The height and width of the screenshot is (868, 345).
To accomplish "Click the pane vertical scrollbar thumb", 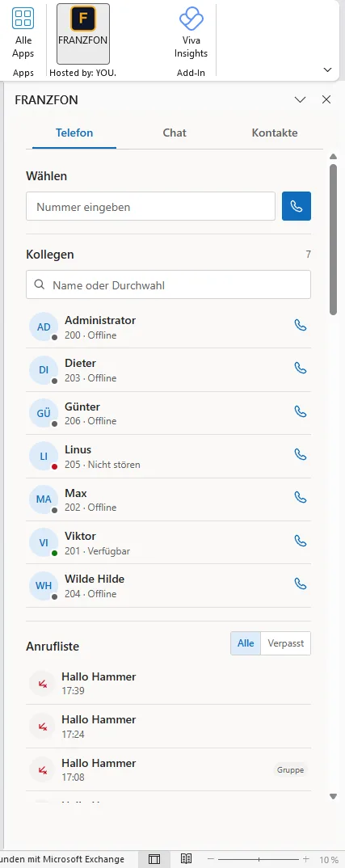I will point(334,239).
